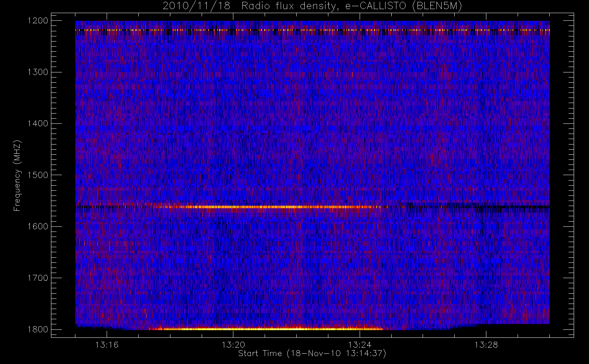Click the 13:24 time tick label

tap(360, 345)
